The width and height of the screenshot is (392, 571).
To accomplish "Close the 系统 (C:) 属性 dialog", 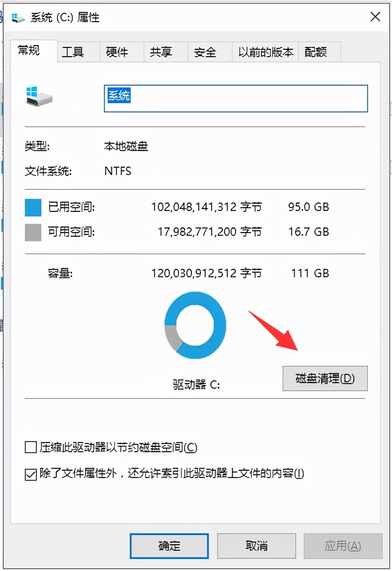I will point(375,17).
